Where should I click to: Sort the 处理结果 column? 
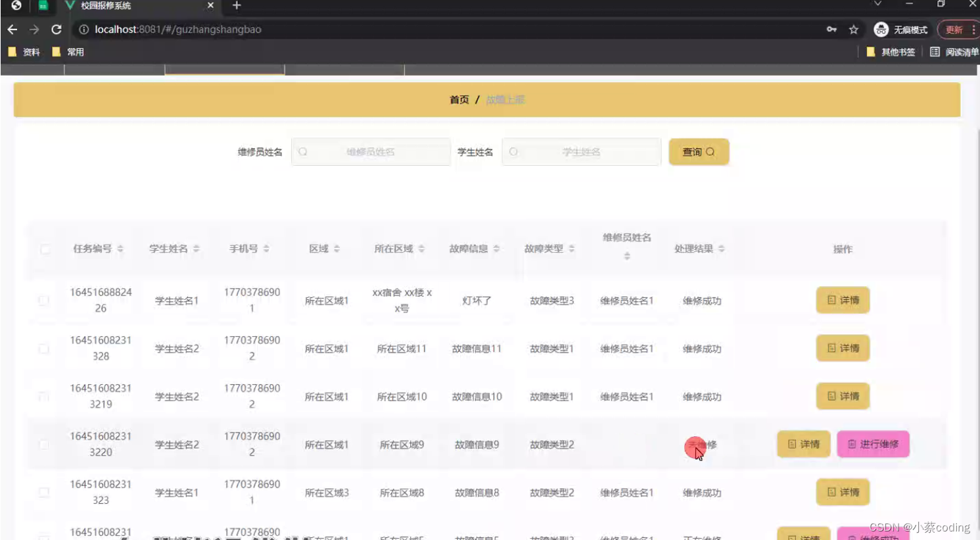pos(722,249)
